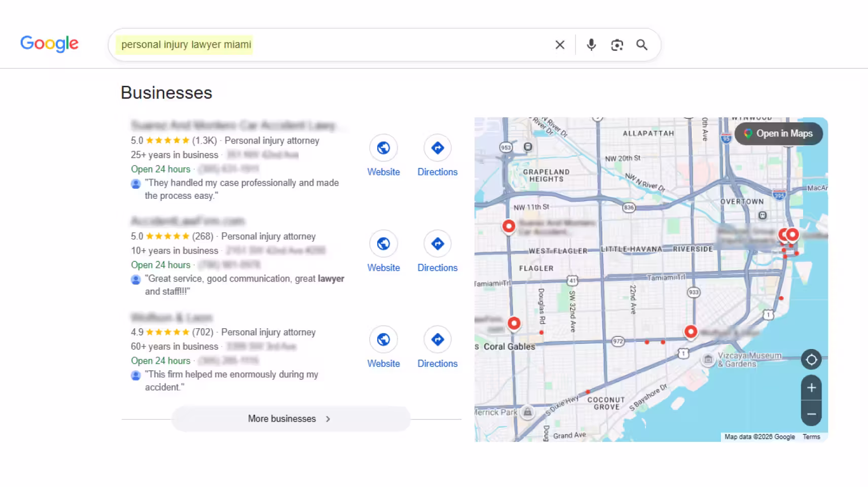
Task: Click review 'They handled my case professionally'
Action: pyautogui.click(x=242, y=189)
